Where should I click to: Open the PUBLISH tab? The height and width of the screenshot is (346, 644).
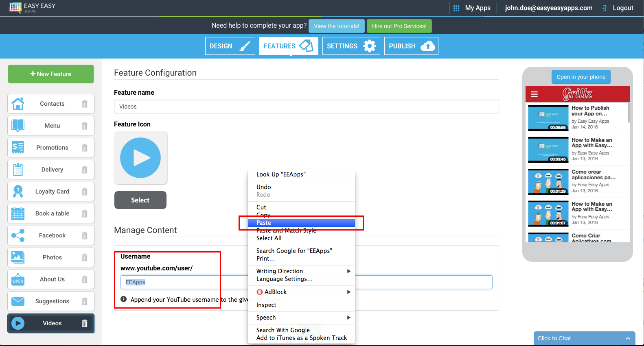click(x=411, y=46)
